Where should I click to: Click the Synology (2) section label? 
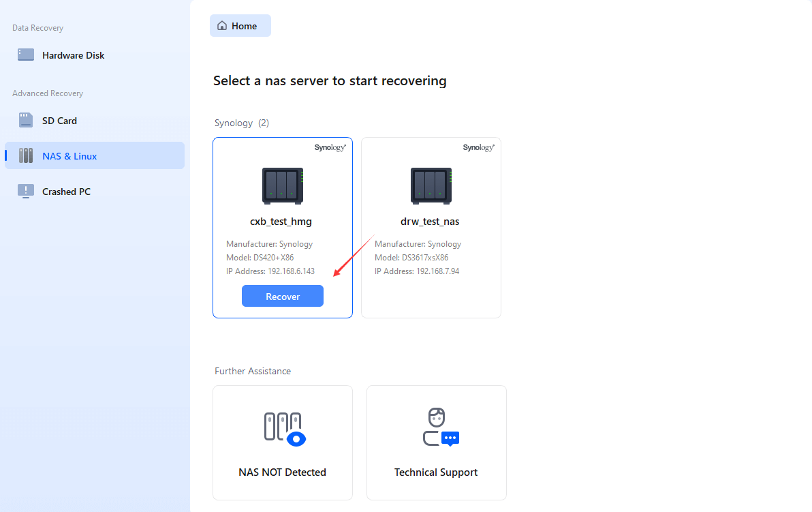click(243, 123)
